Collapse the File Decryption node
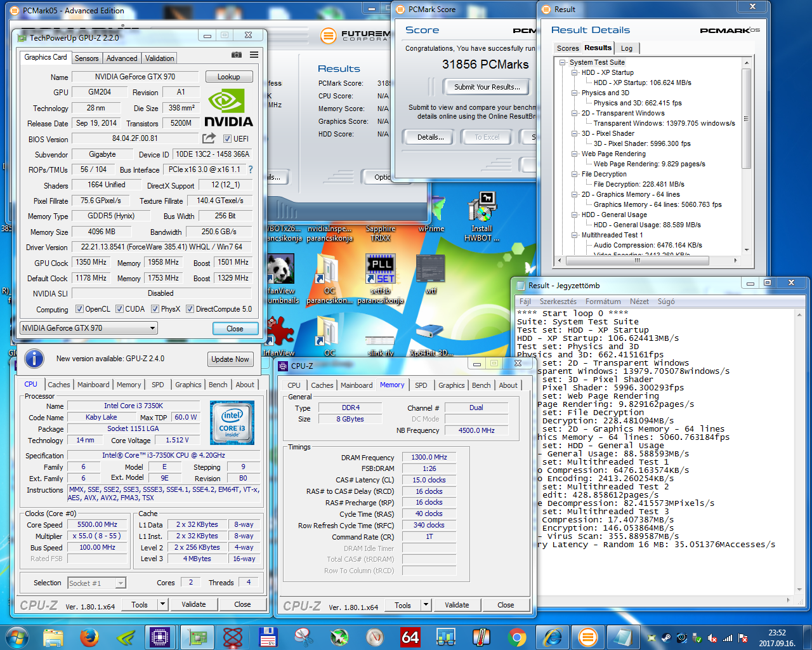 tap(575, 174)
